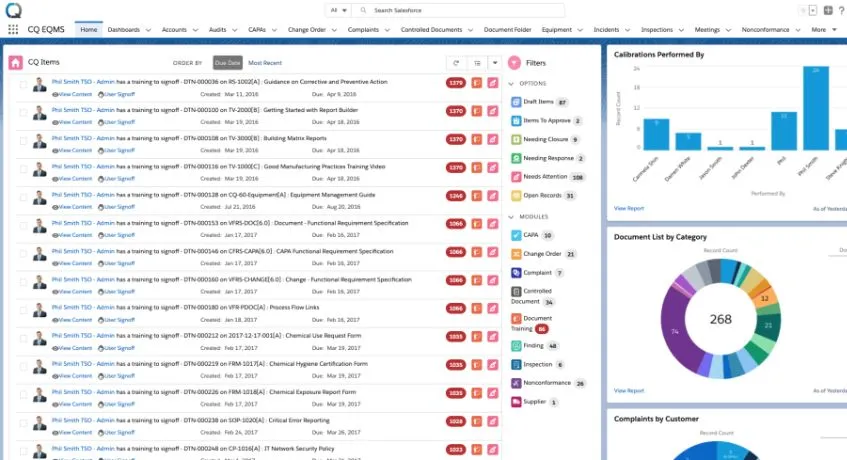Check the DTN-000128 item checkbox
Screen dimensions: 847x460
tap(23, 198)
